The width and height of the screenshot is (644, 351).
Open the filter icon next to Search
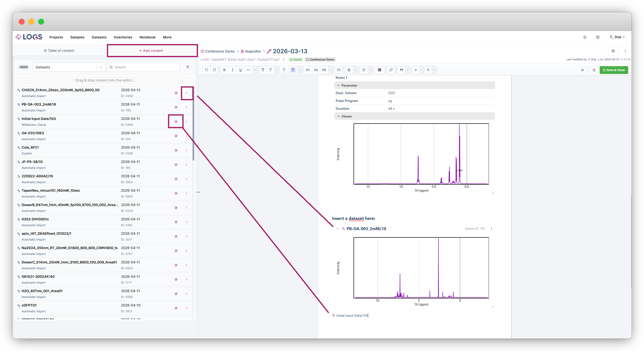[188, 67]
